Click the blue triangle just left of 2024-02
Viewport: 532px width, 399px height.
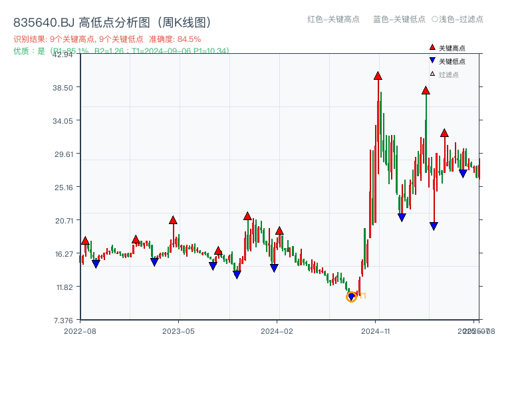[274, 268]
